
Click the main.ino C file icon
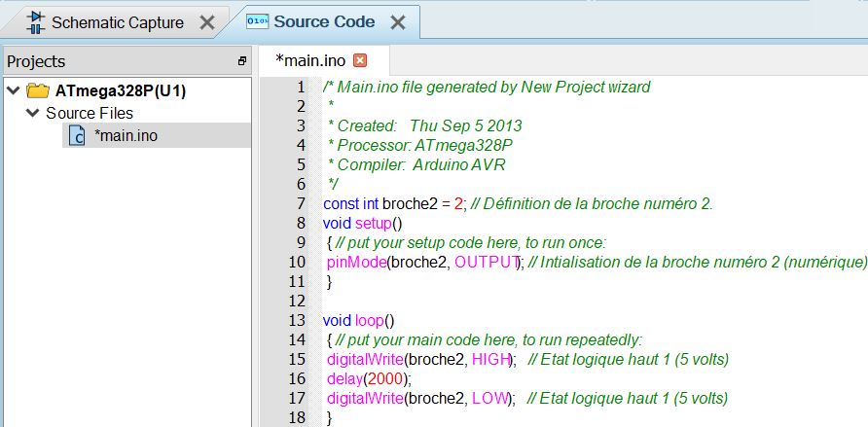[77, 136]
